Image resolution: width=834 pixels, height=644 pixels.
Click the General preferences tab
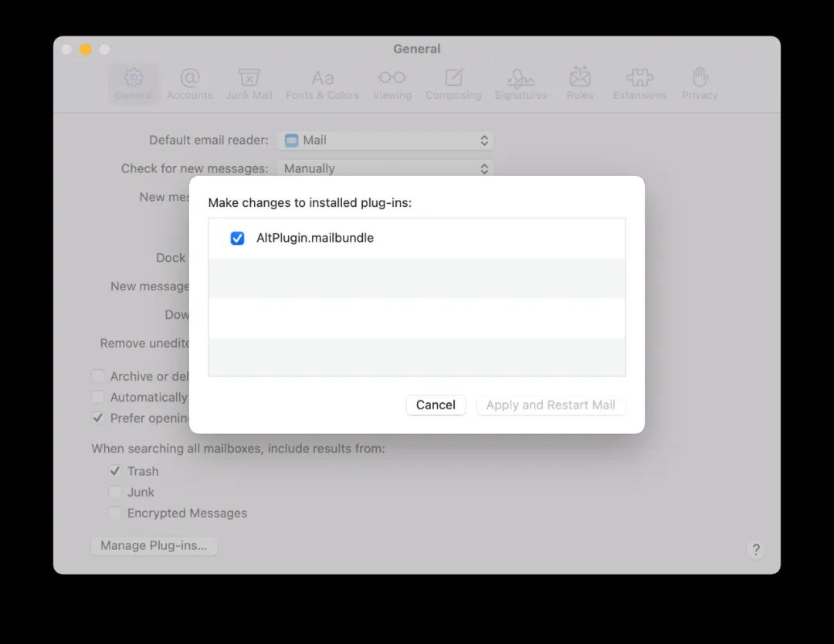(134, 83)
